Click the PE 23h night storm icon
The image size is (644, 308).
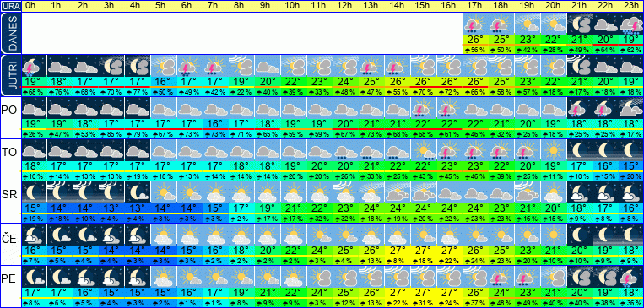(x=630, y=277)
